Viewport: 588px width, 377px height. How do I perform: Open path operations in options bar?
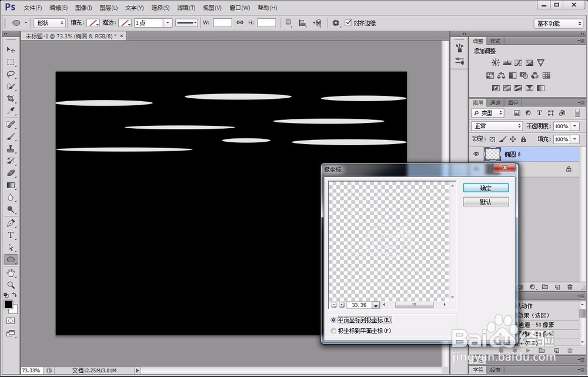288,23
